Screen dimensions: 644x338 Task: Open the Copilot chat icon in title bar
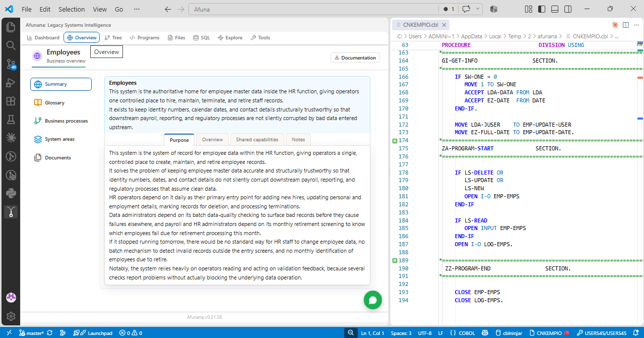467,9
